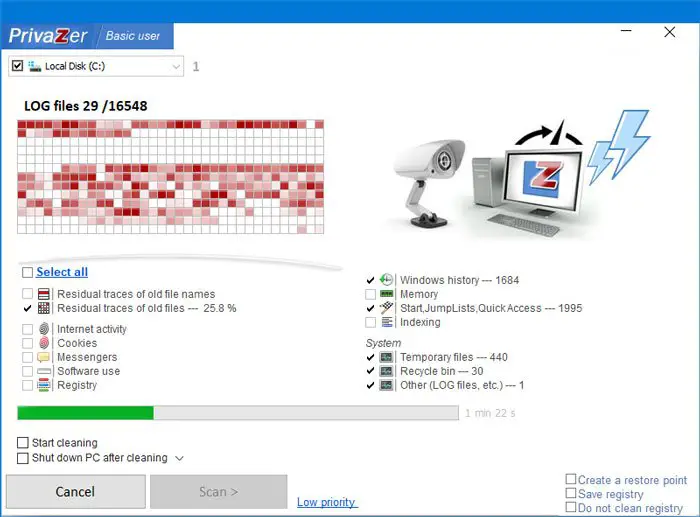The width and height of the screenshot is (700, 517).
Task: Click the Memory chip icon
Action: point(386,294)
